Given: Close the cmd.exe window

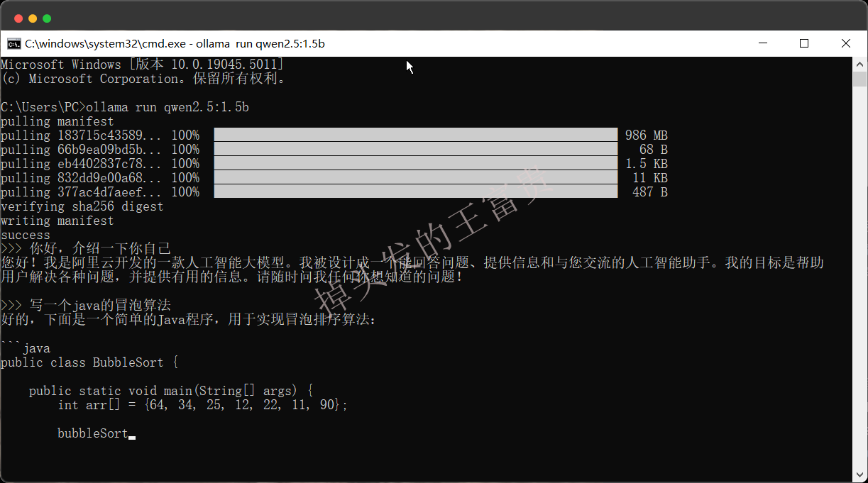Looking at the screenshot, I should [846, 43].
